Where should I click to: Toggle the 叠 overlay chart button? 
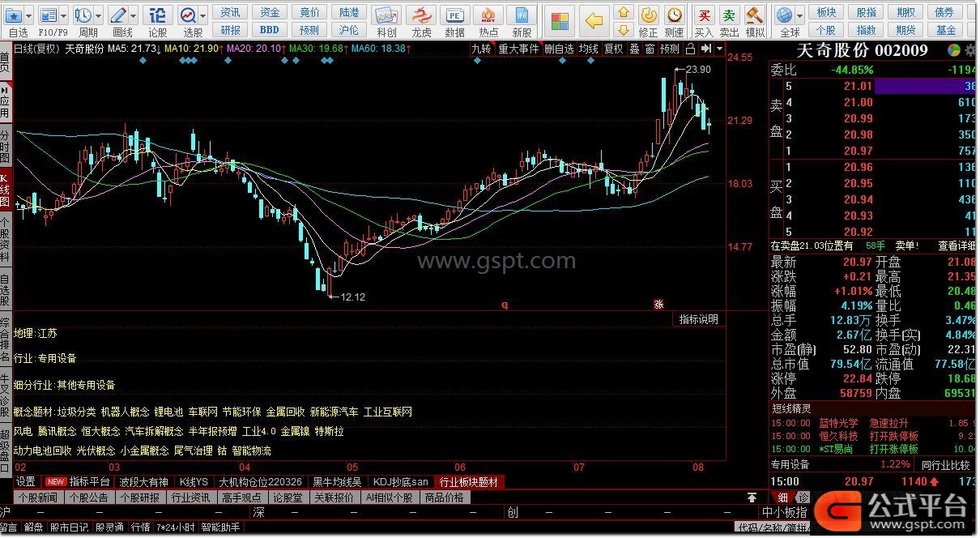point(634,49)
